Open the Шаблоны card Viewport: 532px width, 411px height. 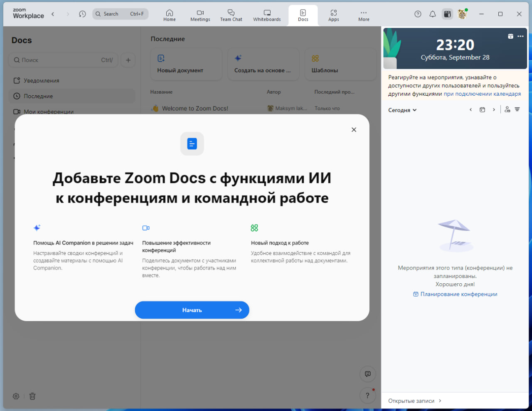(340, 64)
